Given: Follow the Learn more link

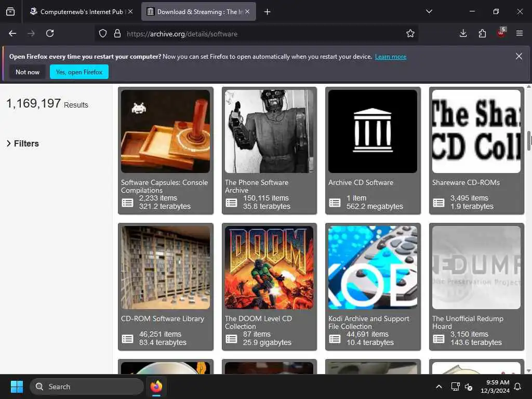Looking at the screenshot, I should click(391, 57).
